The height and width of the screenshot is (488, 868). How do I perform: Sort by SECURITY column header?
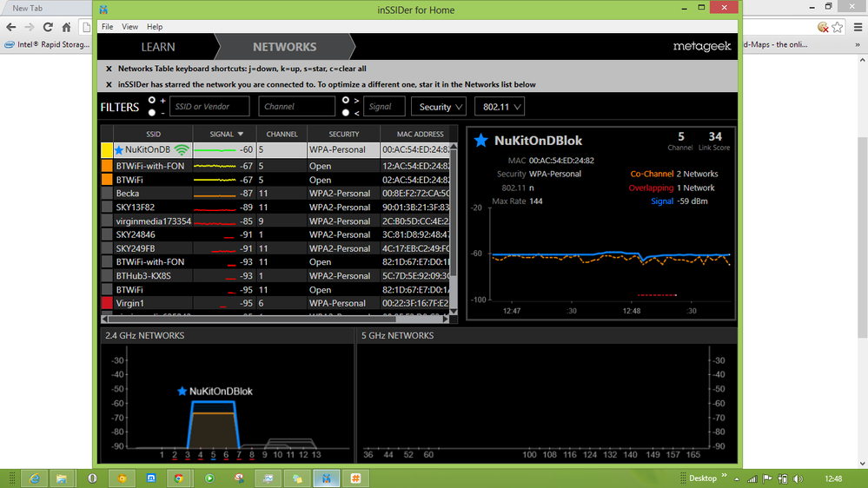click(344, 134)
